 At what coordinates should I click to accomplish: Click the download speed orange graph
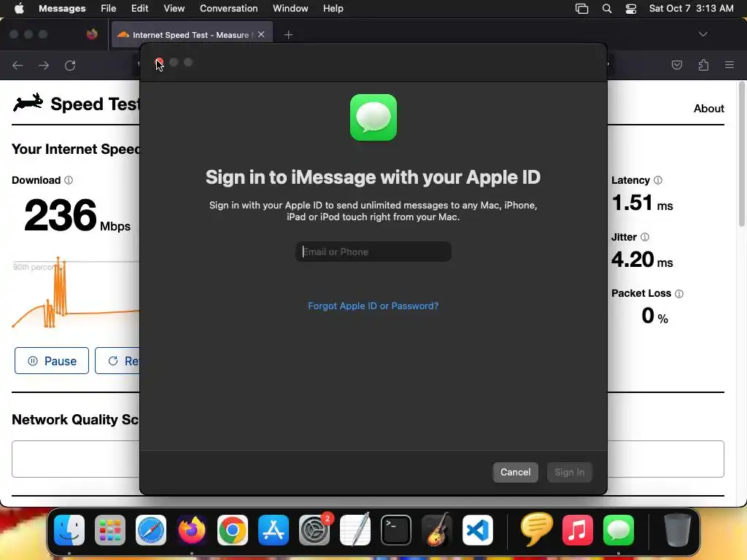click(75, 292)
